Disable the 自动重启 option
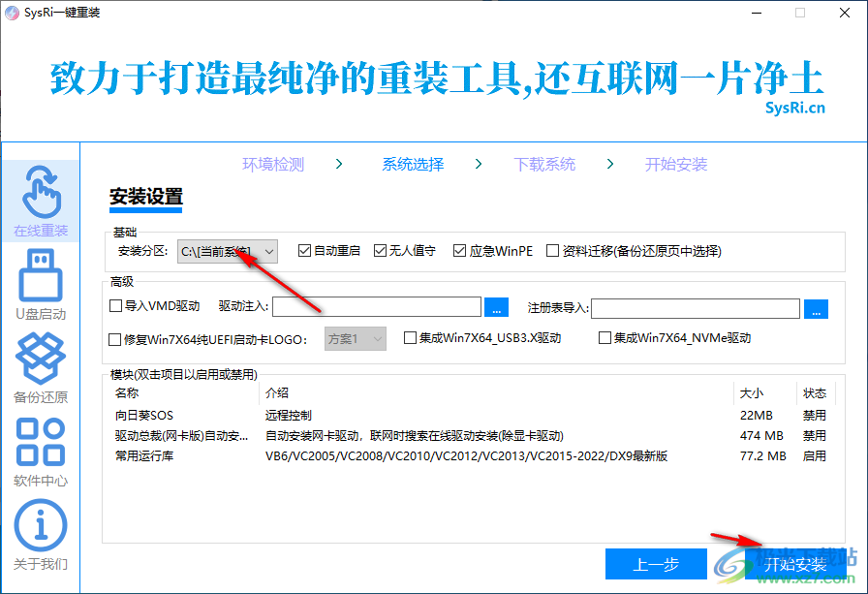The image size is (868, 594). pyautogui.click(x=304, y=250)
